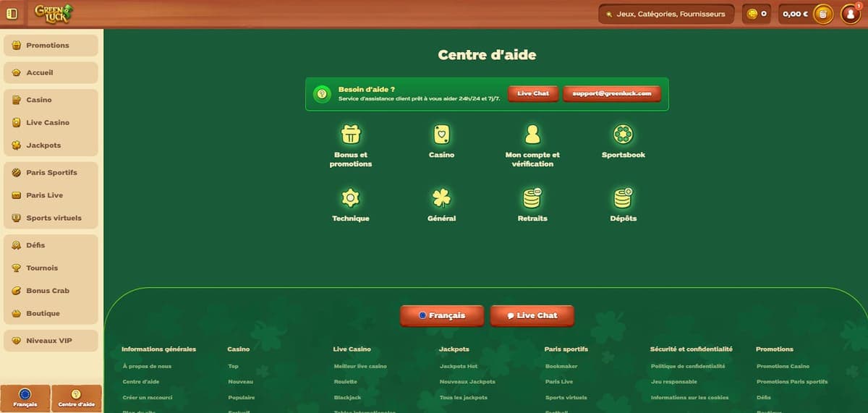This screenshot has height=413, width=868.
Task: Open Sports virtuels in the sidebar
Action: [51, 218]
